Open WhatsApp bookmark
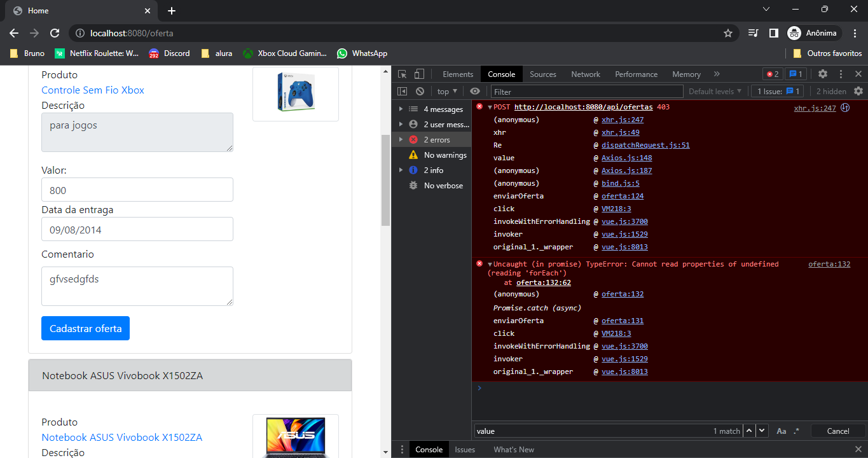 362,53
